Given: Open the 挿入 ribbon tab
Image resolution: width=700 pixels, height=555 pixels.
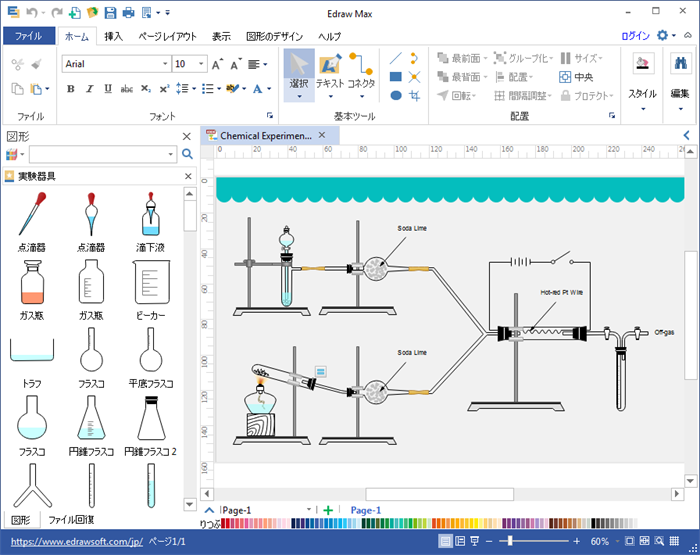Looking at the screenshot, I should [x=114, y=36].
